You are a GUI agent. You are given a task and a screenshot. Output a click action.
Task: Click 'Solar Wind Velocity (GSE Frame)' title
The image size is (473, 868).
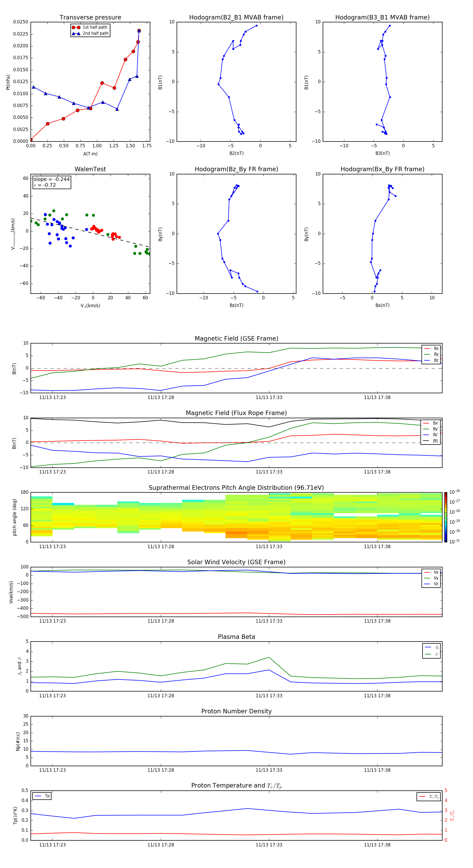point(236,562)
